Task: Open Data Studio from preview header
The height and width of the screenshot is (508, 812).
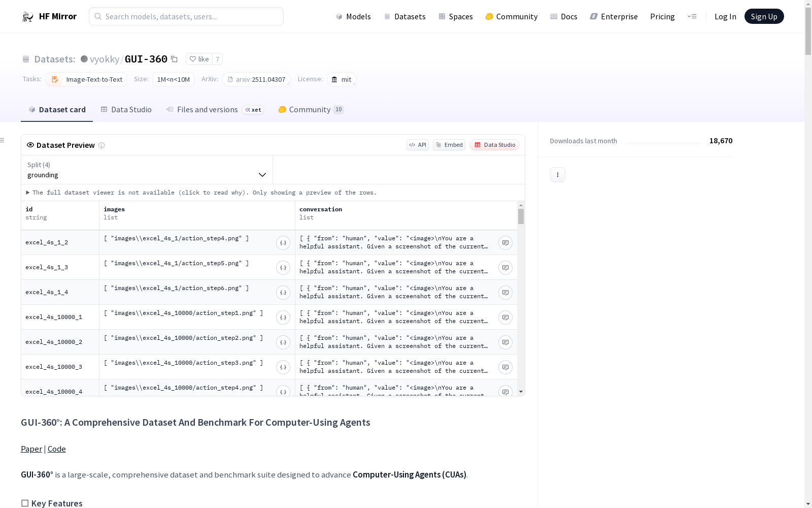Action: (x=495, y=145)
